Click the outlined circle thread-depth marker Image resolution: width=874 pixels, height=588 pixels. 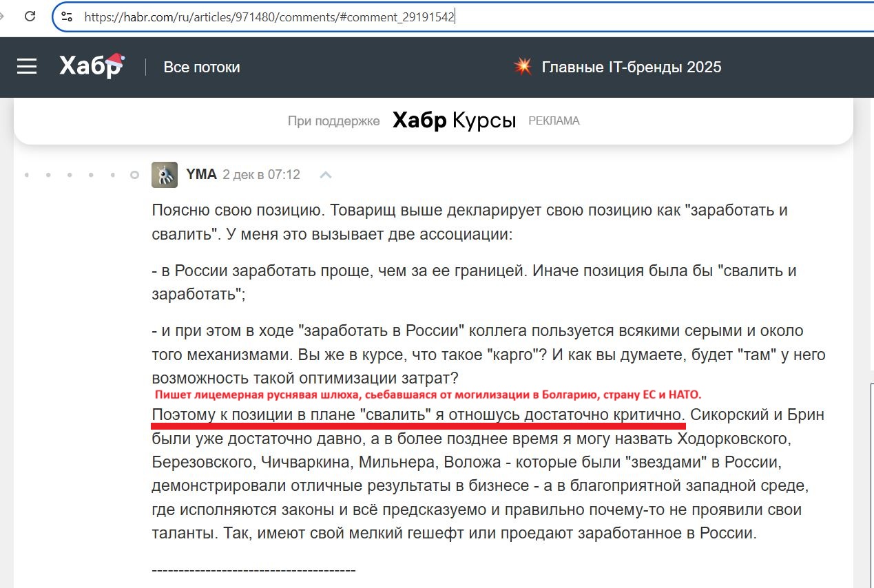click(x=134, y=175)
